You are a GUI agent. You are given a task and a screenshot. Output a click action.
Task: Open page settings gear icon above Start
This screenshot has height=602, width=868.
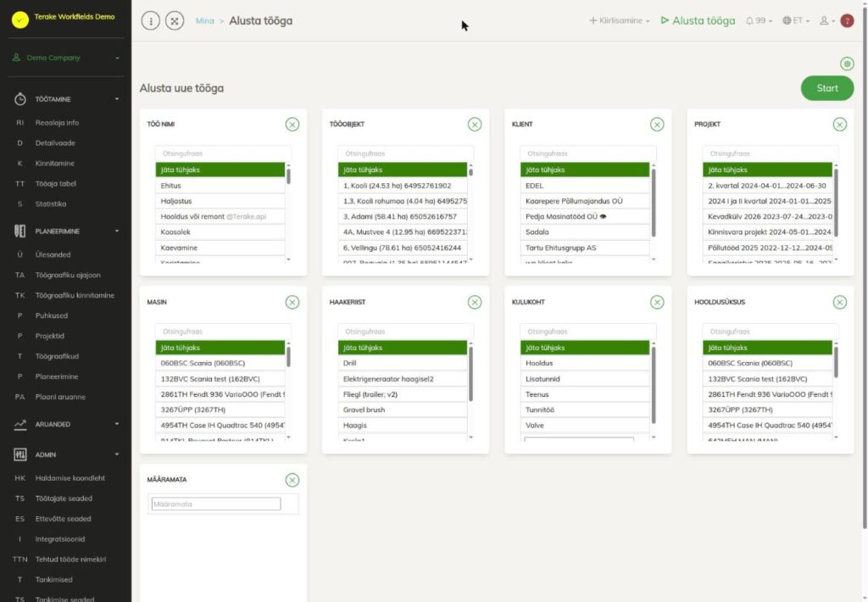(847, 64)
